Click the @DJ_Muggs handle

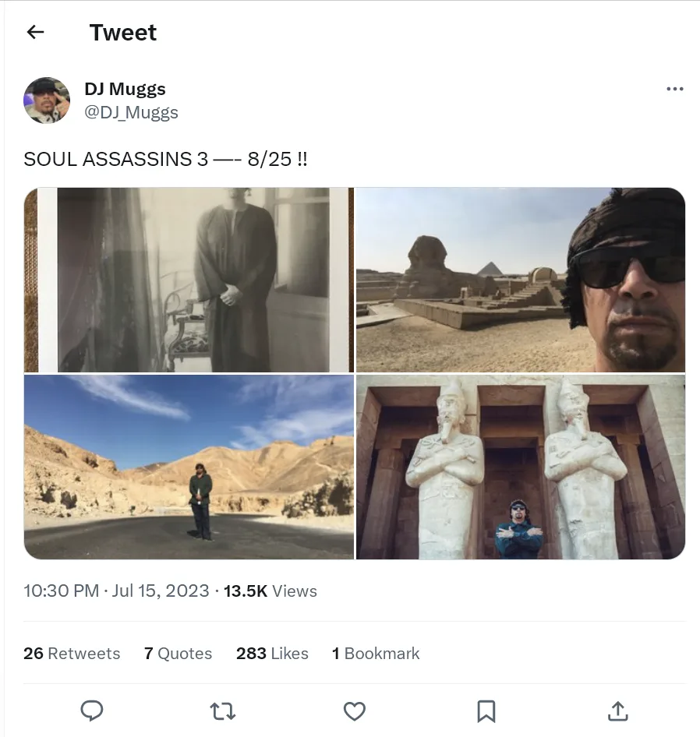click(131, 112)
